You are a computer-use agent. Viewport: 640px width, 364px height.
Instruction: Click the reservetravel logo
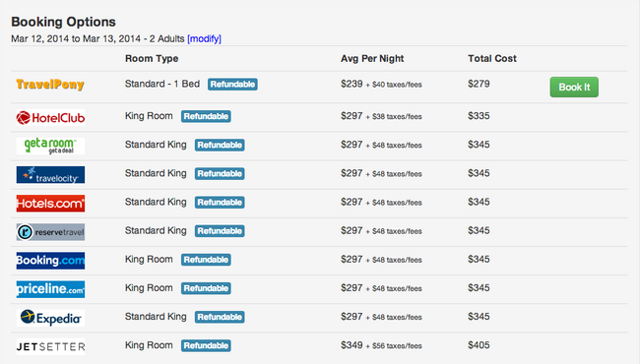pyautogui.click(x=50, y=232)
